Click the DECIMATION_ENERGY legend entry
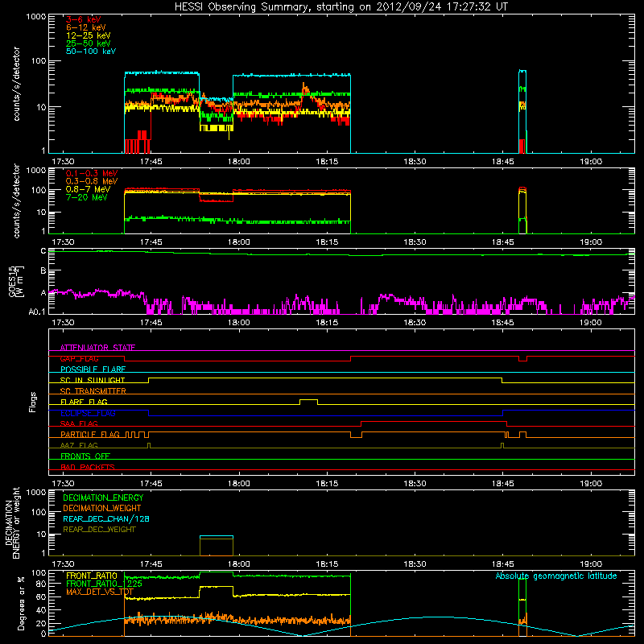The height and width of the screenshot is (644, 644). click(103, 497)
